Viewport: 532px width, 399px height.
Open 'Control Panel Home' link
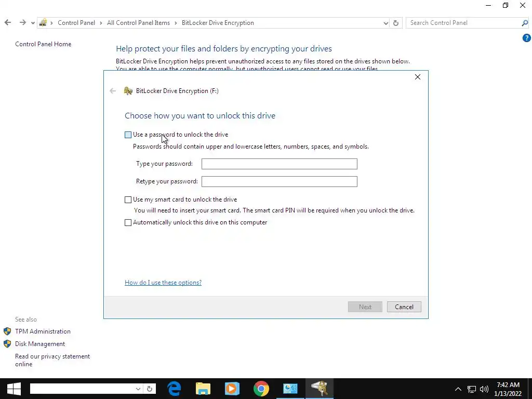43,44
